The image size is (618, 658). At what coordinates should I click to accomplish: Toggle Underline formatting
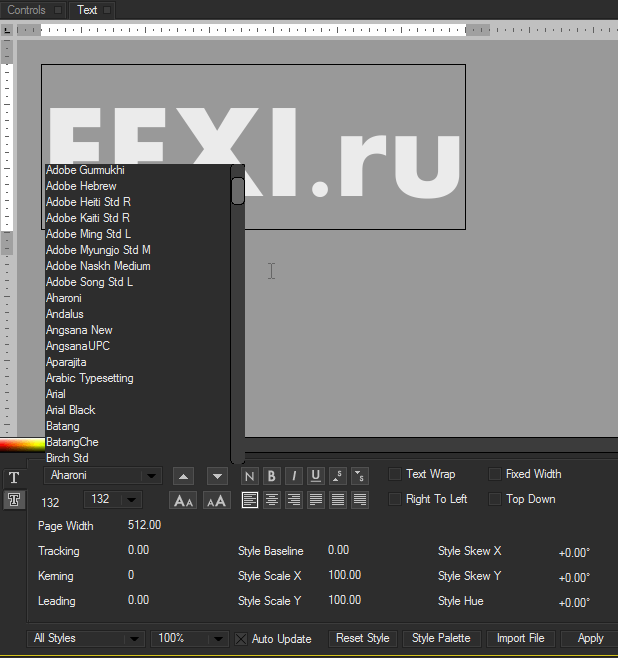click(316, 476)
